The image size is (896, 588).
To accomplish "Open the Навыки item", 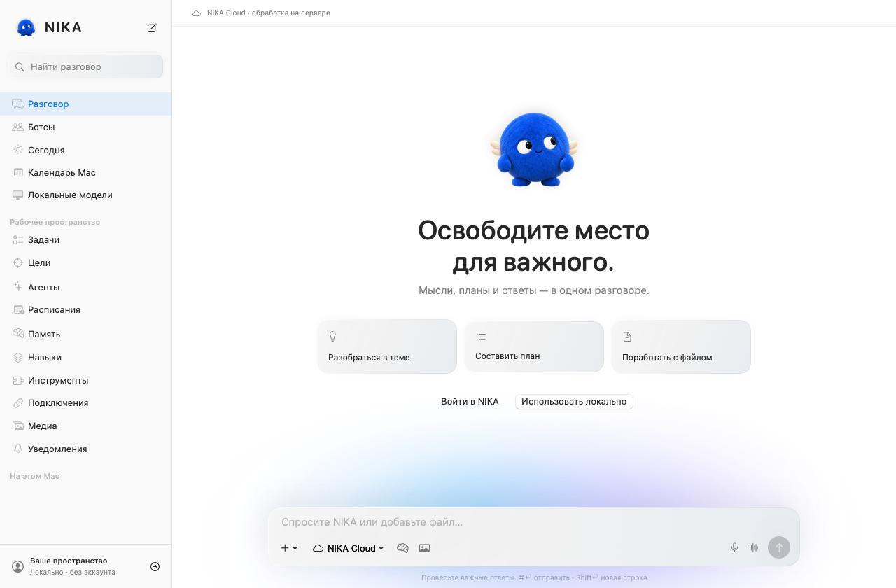I will click(x=85, y=357).
